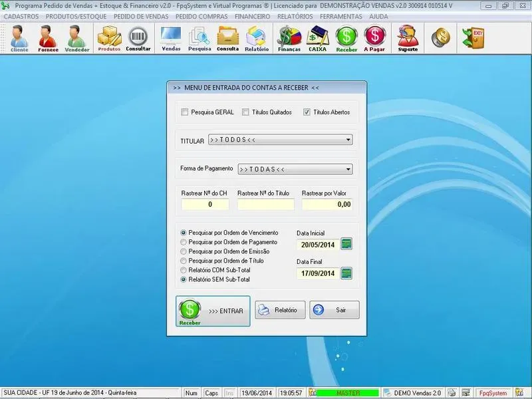Image resolution: width=532 pixels, height=399 pixels.
Task: Select Pesquisar por Ordem de Pagamento
Action: pos(184,242)
